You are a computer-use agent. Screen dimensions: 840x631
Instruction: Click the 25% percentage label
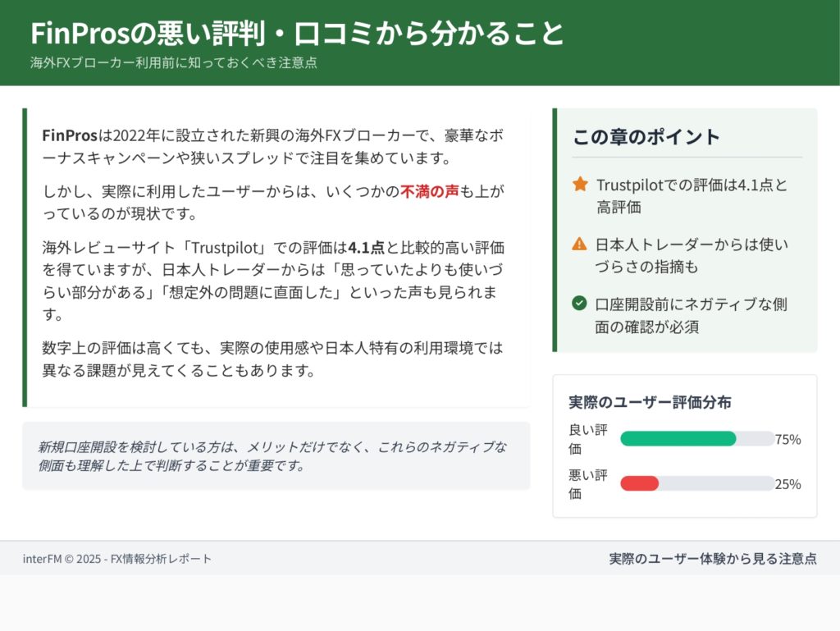coord(787,484)
